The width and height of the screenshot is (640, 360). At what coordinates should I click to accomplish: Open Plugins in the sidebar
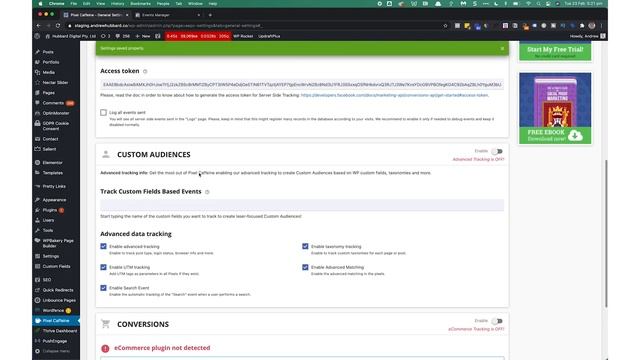50,210
